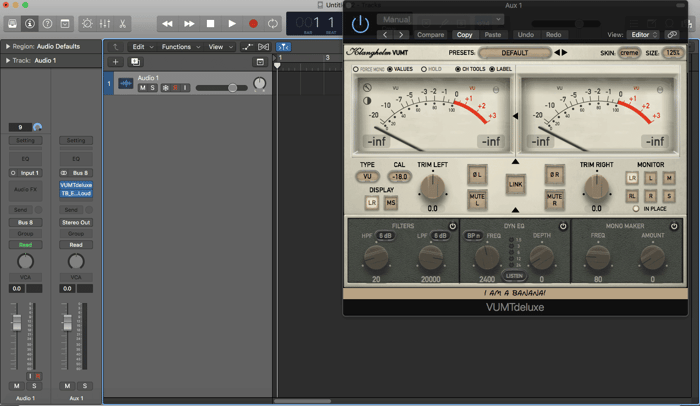700x406 pixels.
Task: Click the TRIM LEFT knob
Action: click(432, 187)
